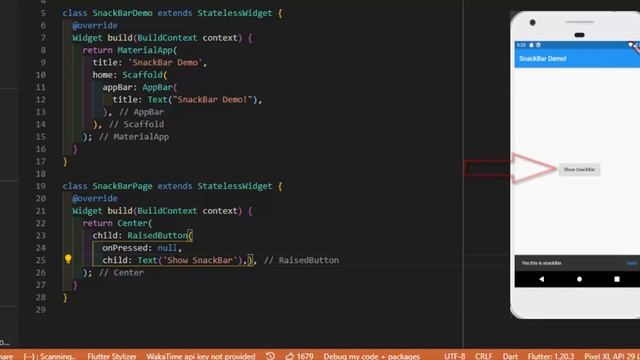Click 'BuildContext' on line 7
The image size is (640, 360).
pyautogui.click(x=167, y=38)
